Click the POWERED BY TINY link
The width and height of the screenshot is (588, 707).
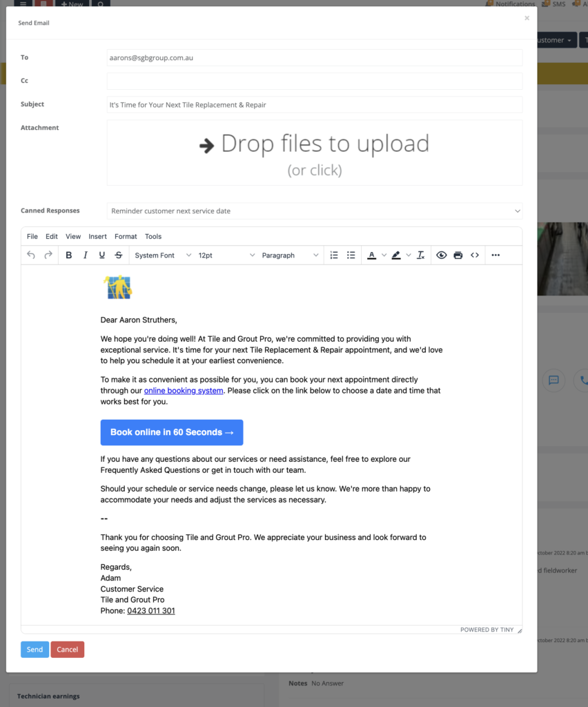(487, 630)
